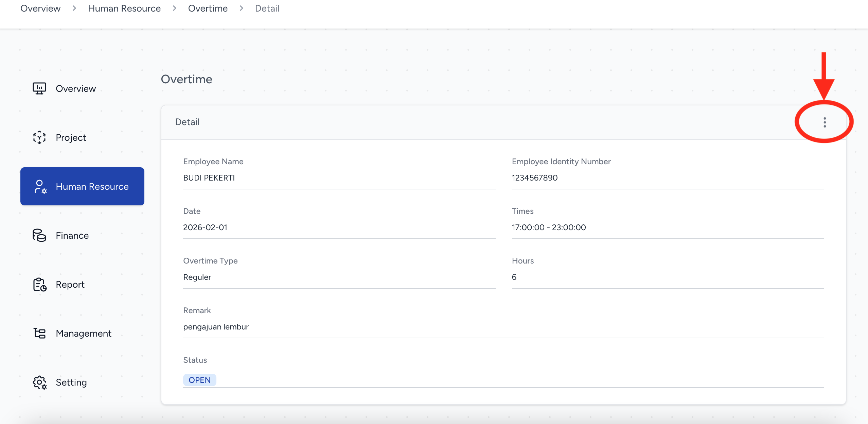Click the Project cube icon
This screenshot has height=424, width=868.
39,137
